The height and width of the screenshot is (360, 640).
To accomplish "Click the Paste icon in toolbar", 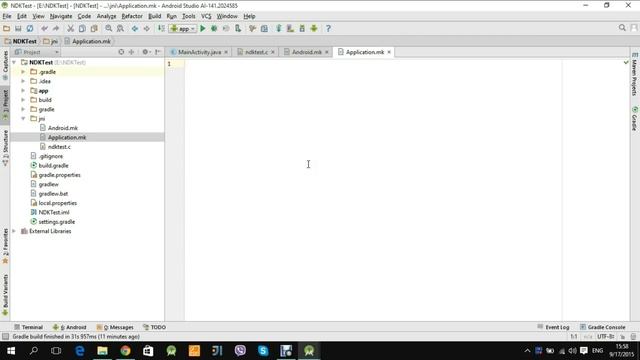I will click(94, 29).
